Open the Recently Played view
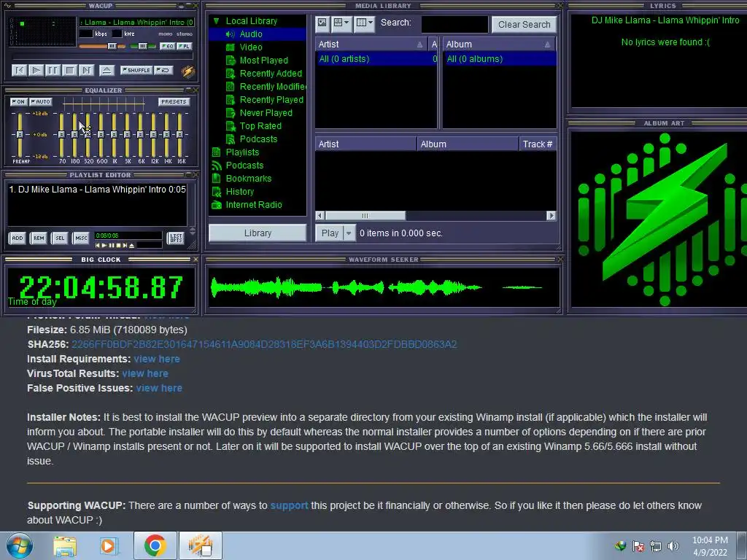Image resolution: width=747 pixels, height=560 pixels. [x=271, y=99]
